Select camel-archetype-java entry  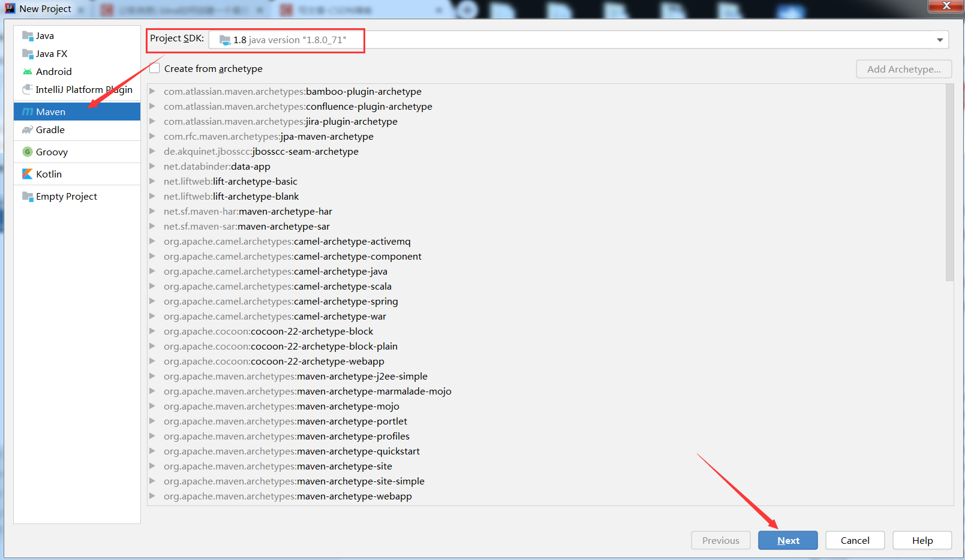point(275,271)
